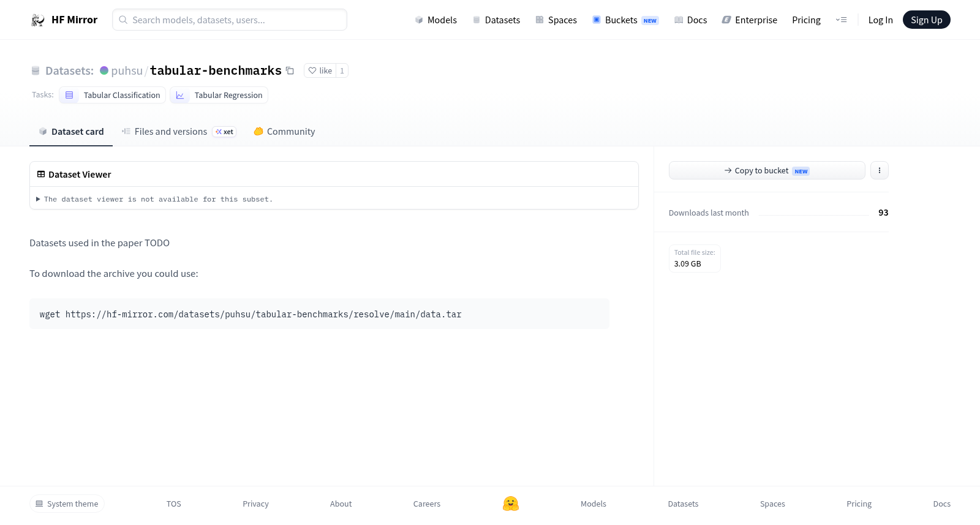
Task: Click the Sign Up button
Action: point(926,20)
